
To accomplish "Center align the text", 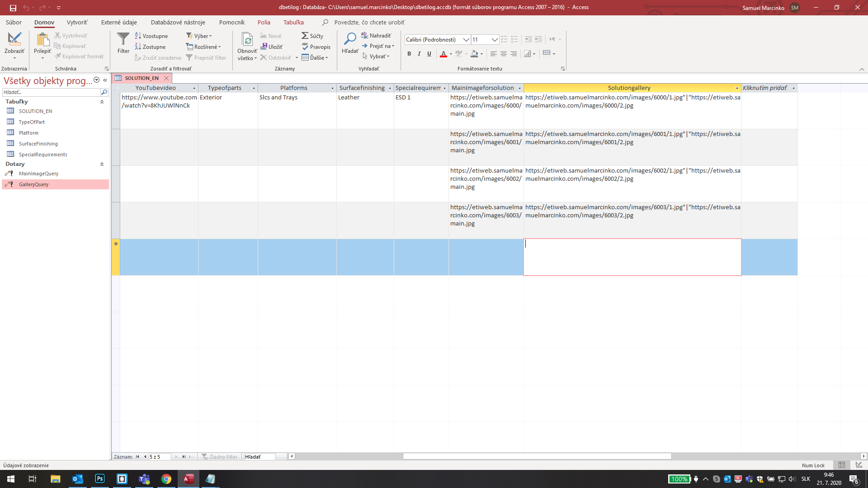I will click(503, 53).
